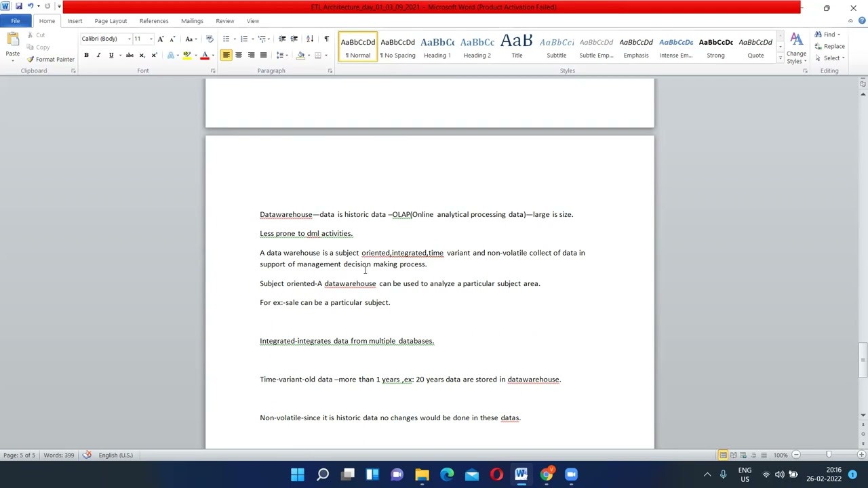The image size is (868, 488).
Task: Apply text highlight color
Action: coord(186,55)
